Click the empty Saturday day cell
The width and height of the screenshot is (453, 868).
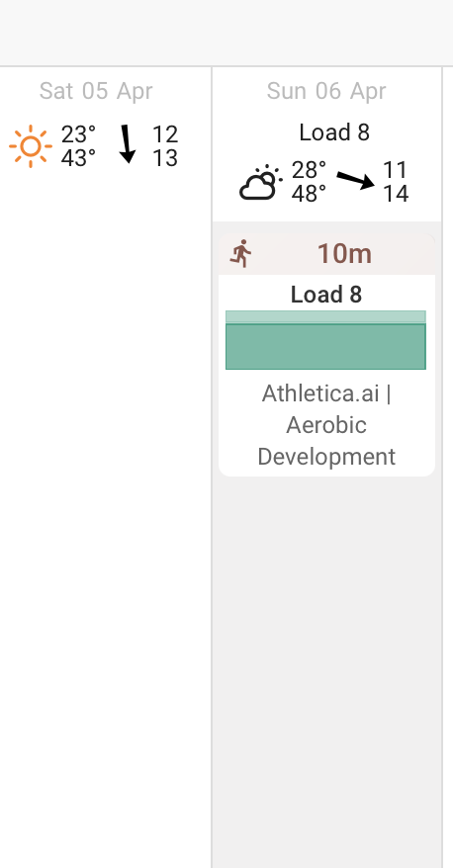105,498
